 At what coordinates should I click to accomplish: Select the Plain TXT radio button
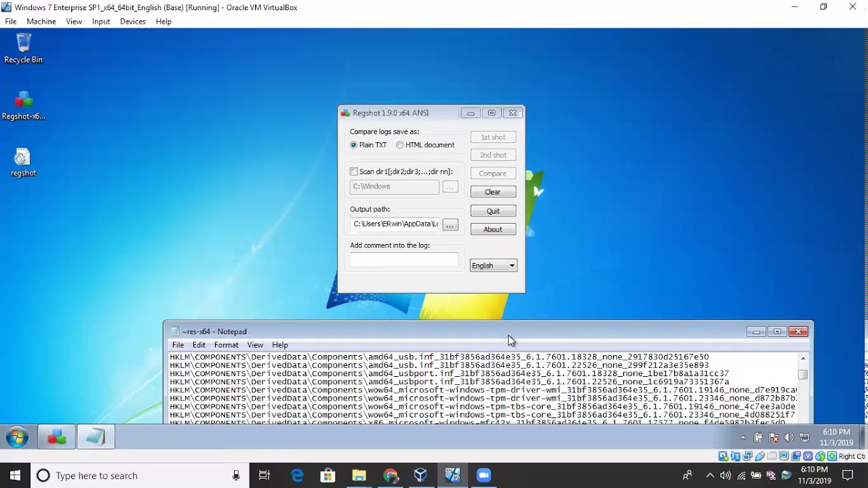(x=353, y=145)
